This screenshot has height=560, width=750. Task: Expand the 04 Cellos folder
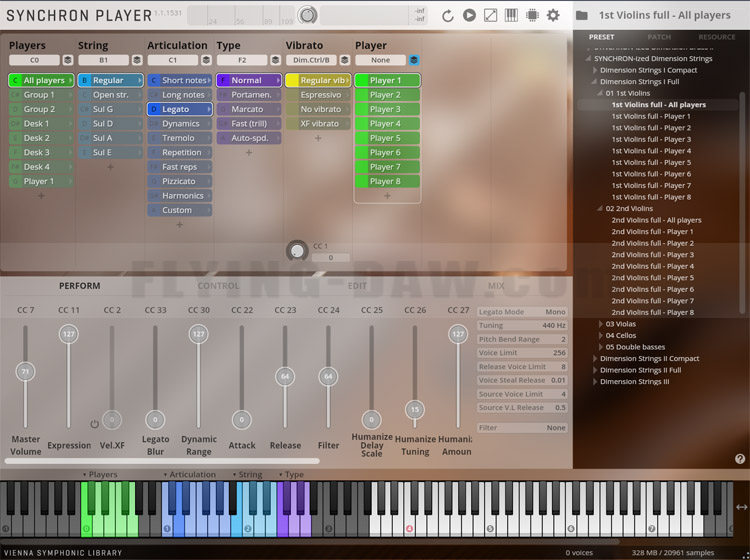tap(600, 335)
